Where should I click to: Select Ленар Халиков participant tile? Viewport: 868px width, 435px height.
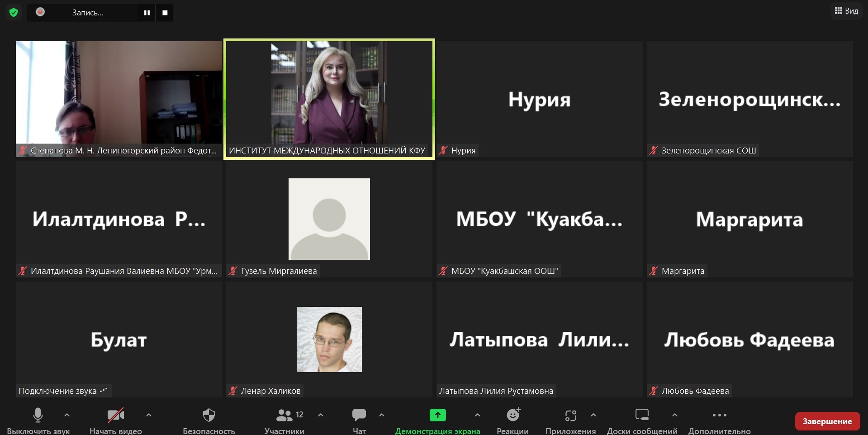329,339
